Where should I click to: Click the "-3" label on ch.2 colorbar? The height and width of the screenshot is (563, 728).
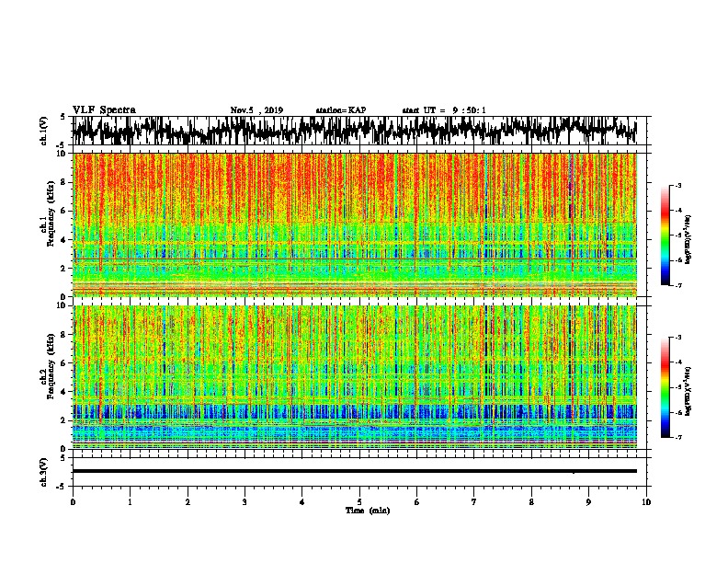[x=678, y=338]
